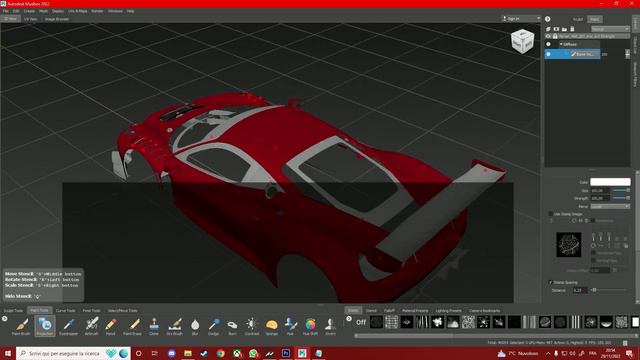Image resolution: width=640 pixels, height=360 pixels.
Task: Select the Dodge tool
Action: [x=213, y=326]
